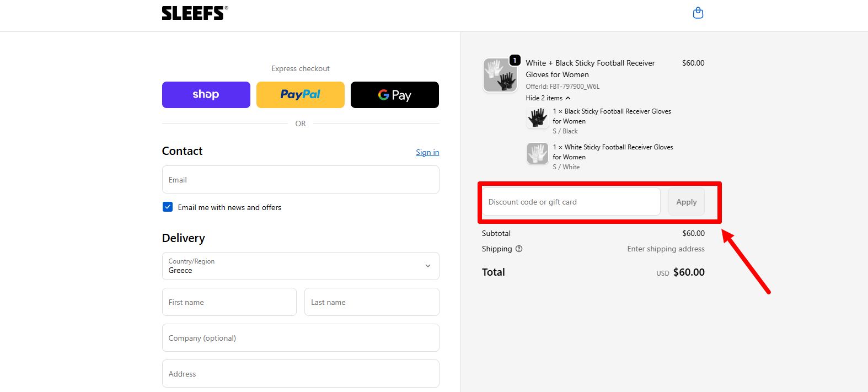Click the OfferId FBT-797900_W6L text
This screenshot has height=392, width=868.
tap(562, 87)
